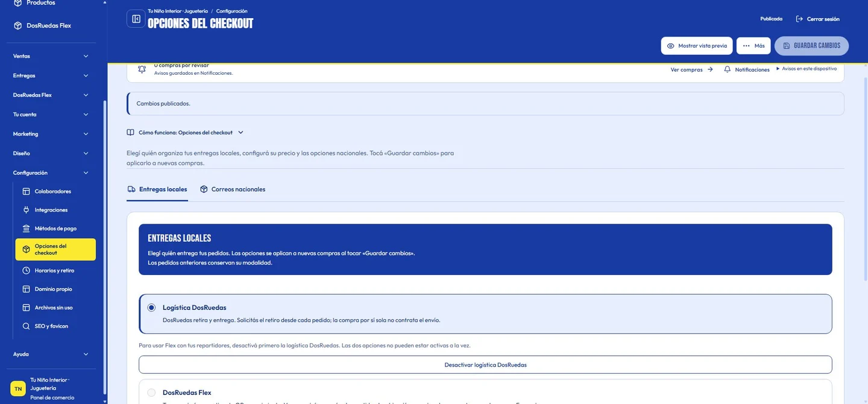Click the Productos box icon
Image resolution: width=868 pixels, height=404 pixels.
(18, 3)
